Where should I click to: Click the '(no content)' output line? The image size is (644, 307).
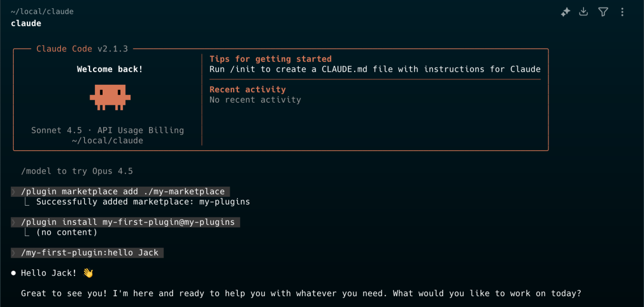coord(67,232)
